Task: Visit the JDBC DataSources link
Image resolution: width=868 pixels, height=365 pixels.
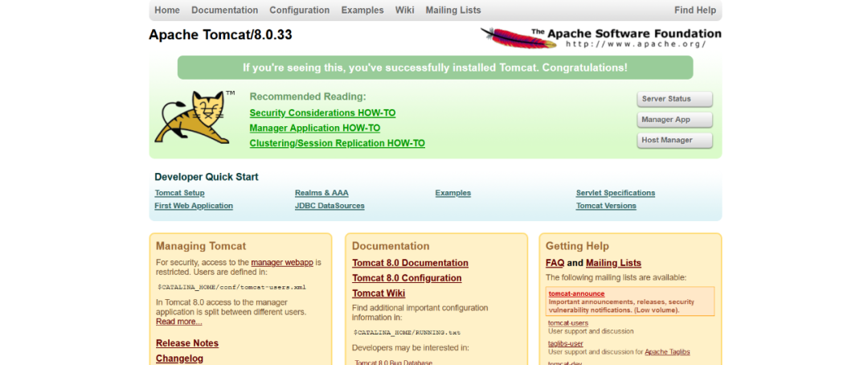Action: coord(330,206)
